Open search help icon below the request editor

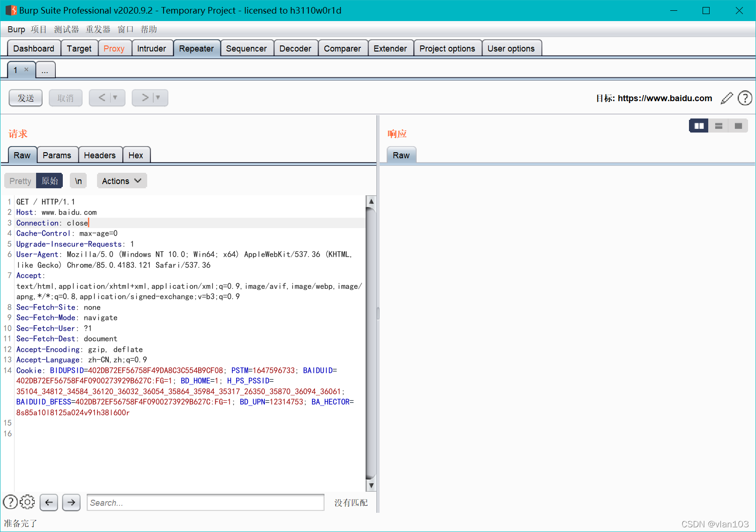coord(10,502)
